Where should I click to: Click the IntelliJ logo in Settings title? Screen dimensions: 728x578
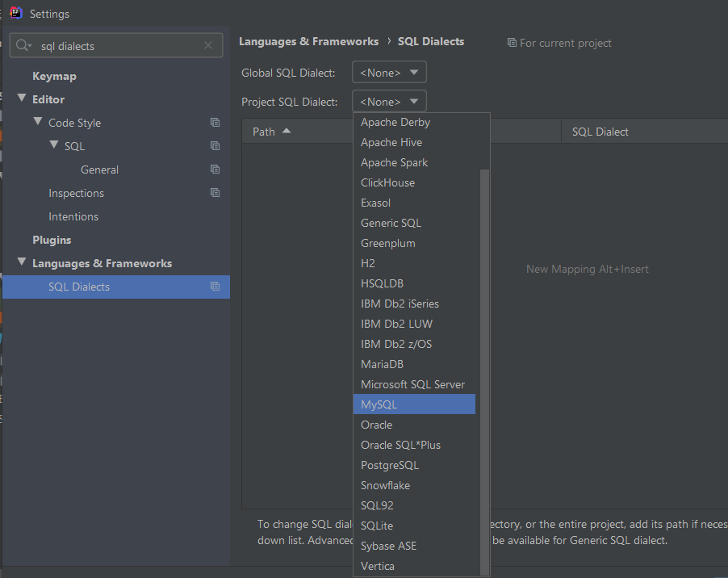[x=16, y=13]
